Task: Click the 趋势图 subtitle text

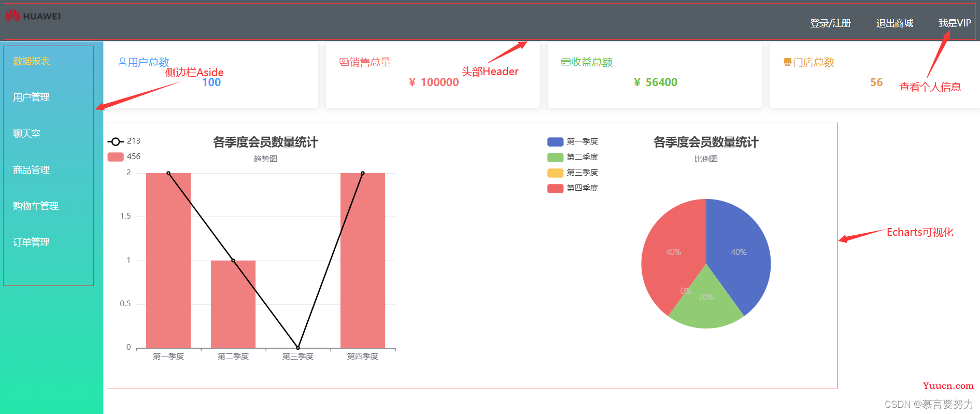Action: [265, 159]
